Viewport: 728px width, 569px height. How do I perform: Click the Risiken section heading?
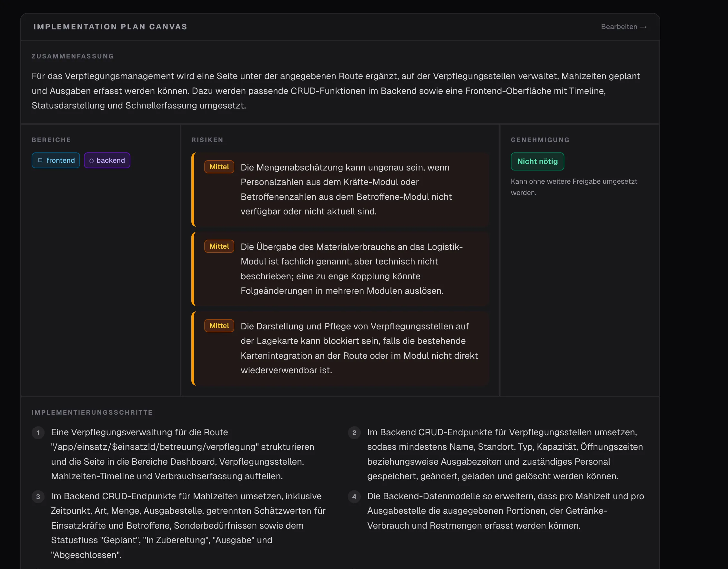207,140
